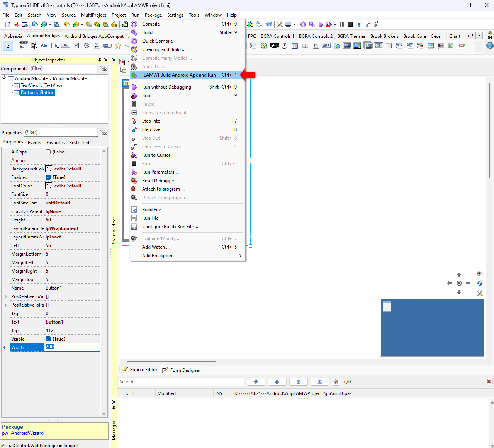
Task: Select Button1: jButton in component tree
Action: [38, 92]
